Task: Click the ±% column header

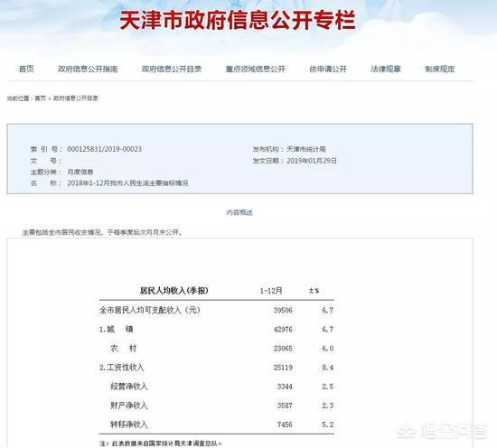Action: 314,291
